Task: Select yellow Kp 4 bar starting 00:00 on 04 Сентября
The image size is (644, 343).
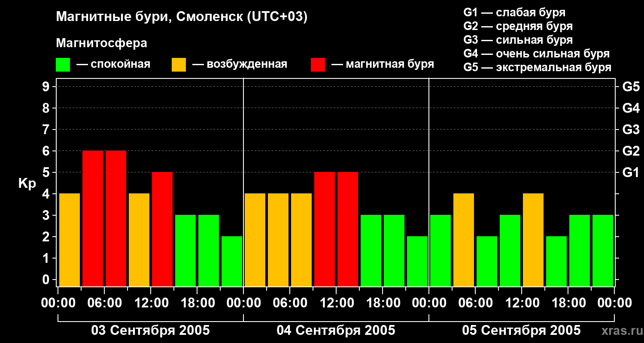Action: click(x=255, y=240)
